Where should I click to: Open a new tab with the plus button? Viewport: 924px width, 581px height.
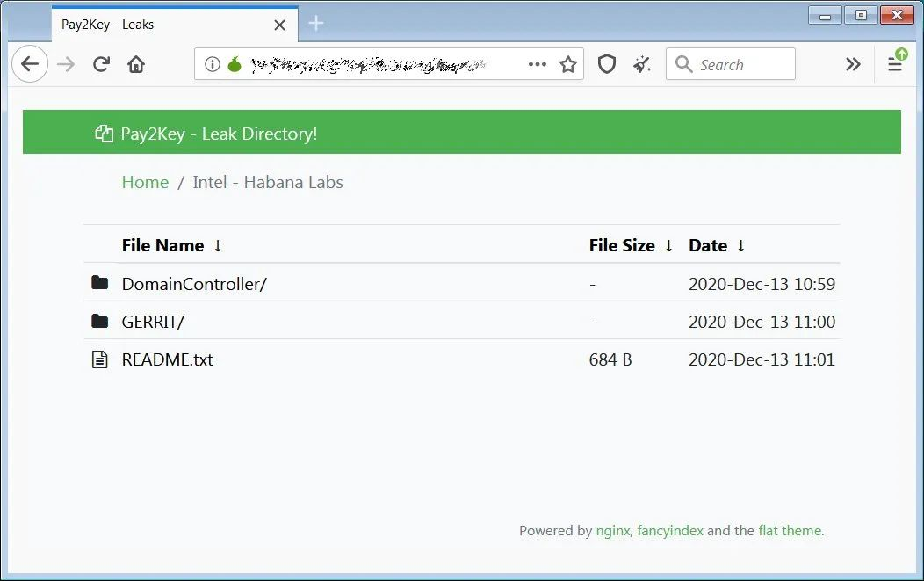click(316, 23)
